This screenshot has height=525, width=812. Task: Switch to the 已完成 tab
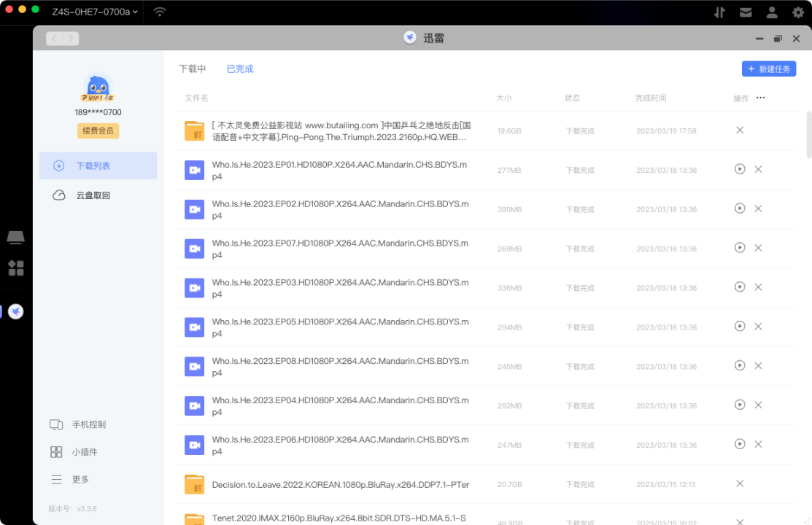(240, 69)
